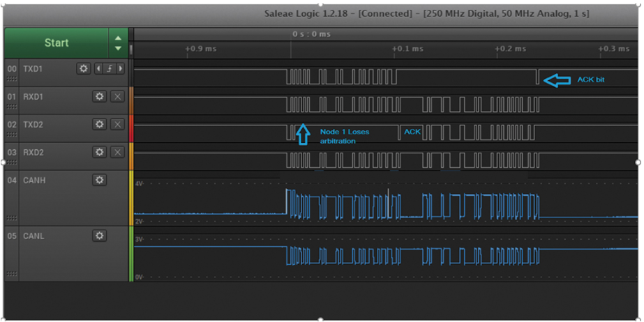Select the RXD2 channel label
This screenshot has width=644, height=322.
pos(33,153)
